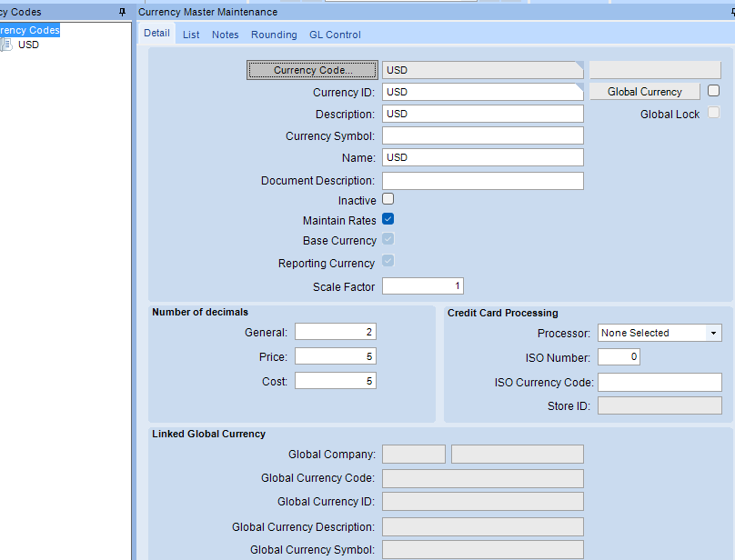Click the Number of decimals heading
The height and width of the screenshot is (560, 735).
tap(200, 312)
